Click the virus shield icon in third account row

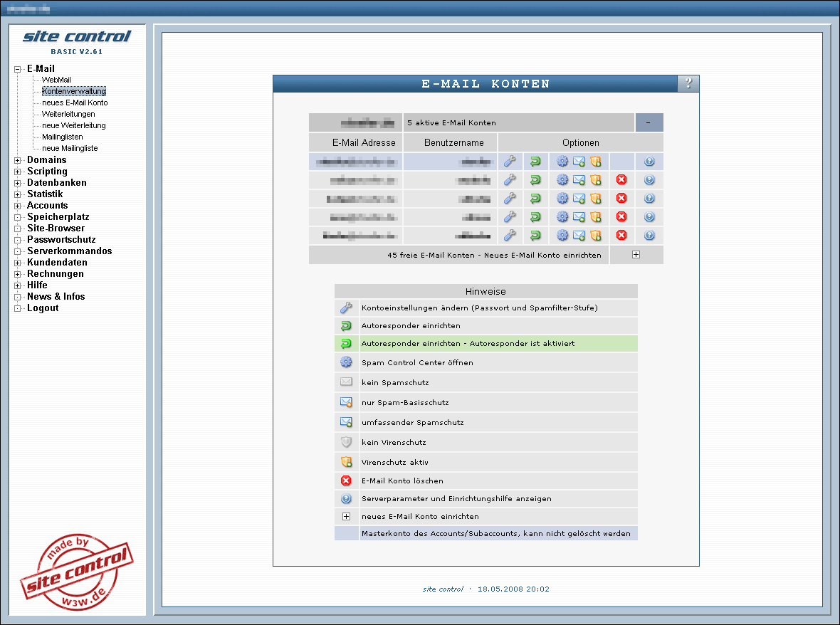click(x=595, y=198)
